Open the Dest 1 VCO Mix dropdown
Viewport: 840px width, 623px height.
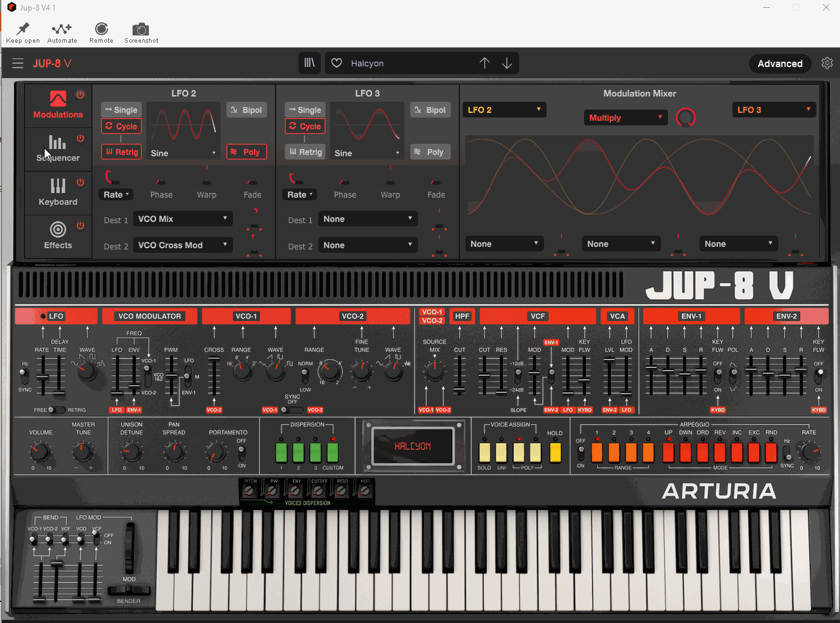(182, 218)
